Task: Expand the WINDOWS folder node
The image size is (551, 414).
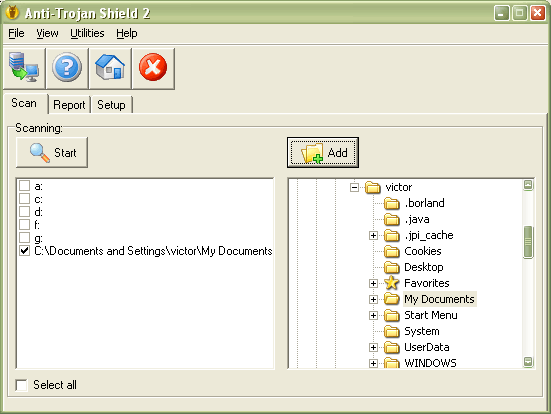Action: point(373,363)
